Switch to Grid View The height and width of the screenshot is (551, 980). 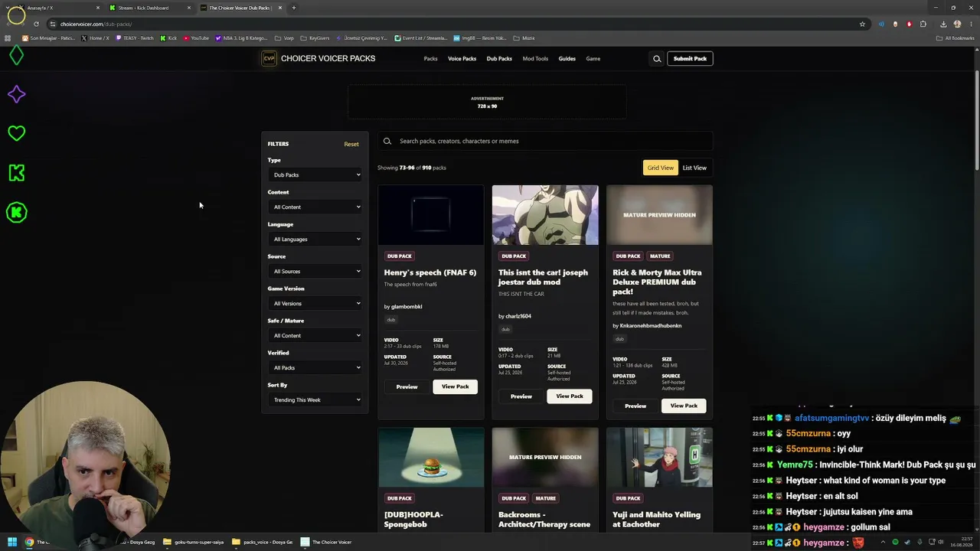click(x=660, y=168)
